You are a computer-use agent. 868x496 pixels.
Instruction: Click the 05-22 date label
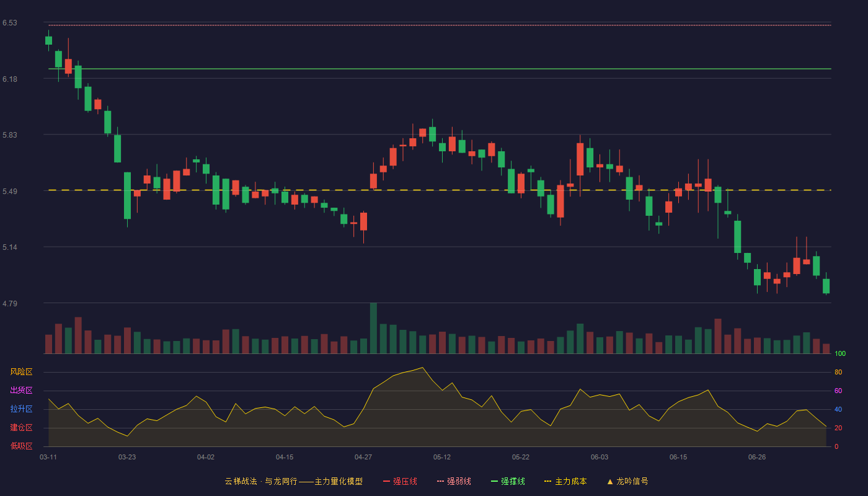pyautogui.click(x=521, y=457)
